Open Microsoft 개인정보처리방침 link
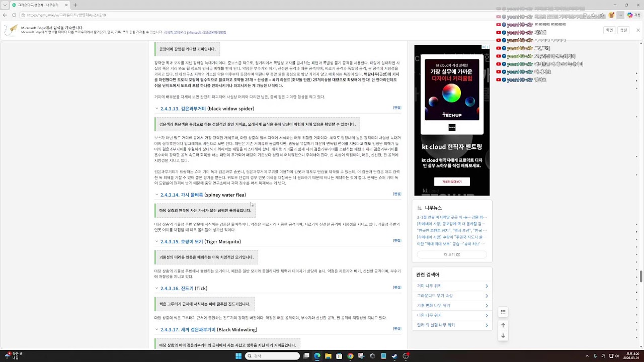The height and width of the screenshot is (362, 644). click(207, 32)
